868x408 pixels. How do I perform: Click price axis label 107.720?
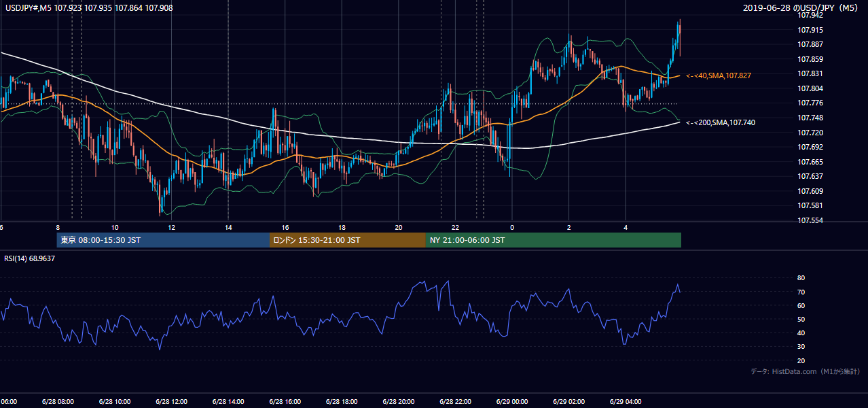811,133
